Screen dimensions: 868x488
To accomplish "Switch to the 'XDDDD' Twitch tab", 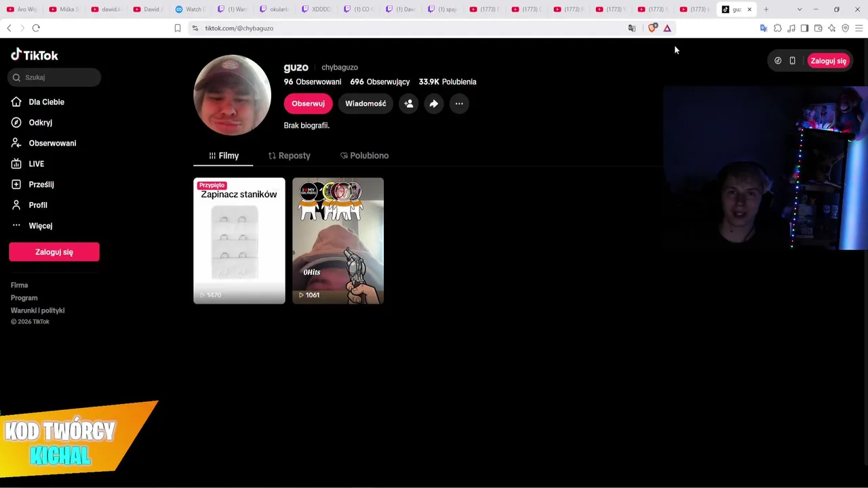I will tap(316, 9).
